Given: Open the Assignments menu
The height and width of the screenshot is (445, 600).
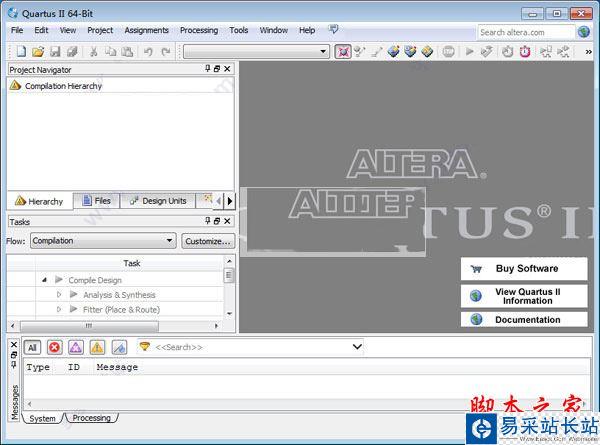Looking at the screenshot, I should [x=147, y=30].
